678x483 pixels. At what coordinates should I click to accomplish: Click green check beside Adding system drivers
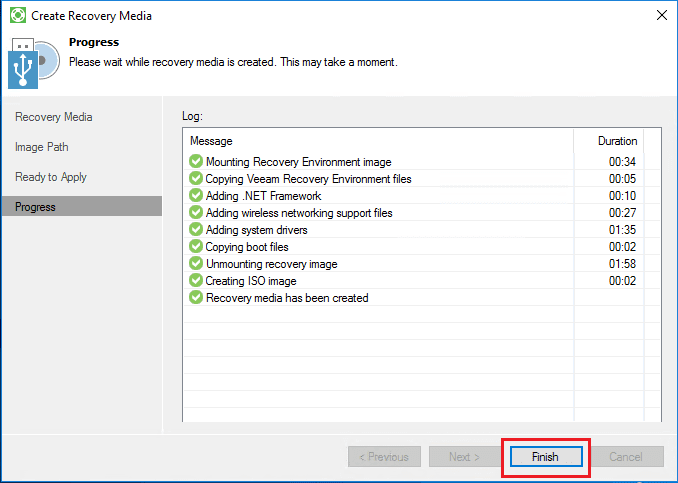[x=196, y=229]
